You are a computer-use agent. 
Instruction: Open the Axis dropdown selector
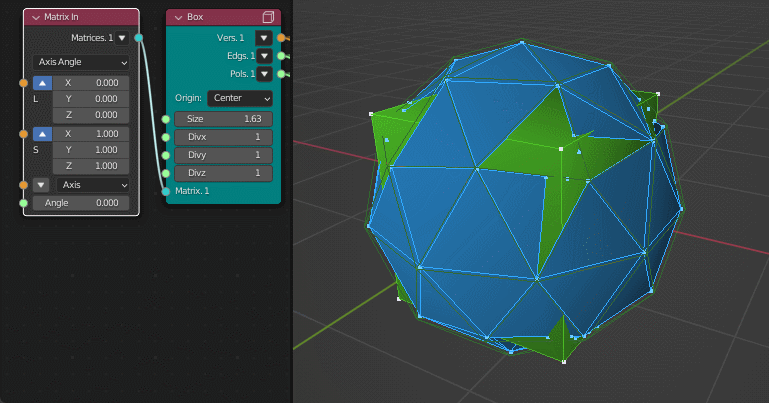click(x=93, y=185)
